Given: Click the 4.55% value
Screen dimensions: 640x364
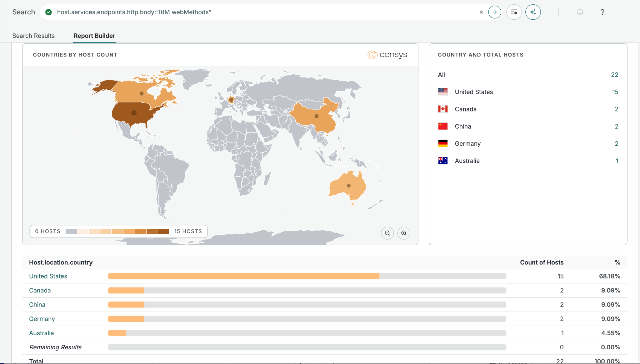Looking at the screenshot, I should click(x=611, y=333).
